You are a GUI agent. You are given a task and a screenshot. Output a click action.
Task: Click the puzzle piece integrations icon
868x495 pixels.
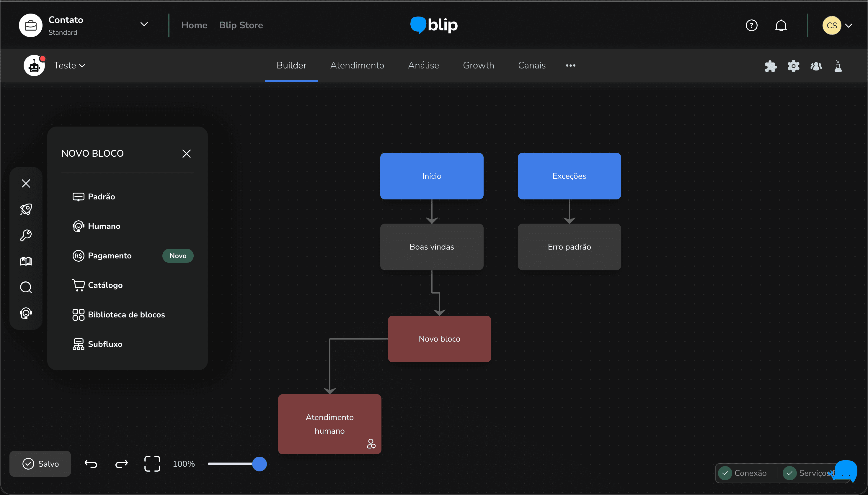[x=771, y=66]
